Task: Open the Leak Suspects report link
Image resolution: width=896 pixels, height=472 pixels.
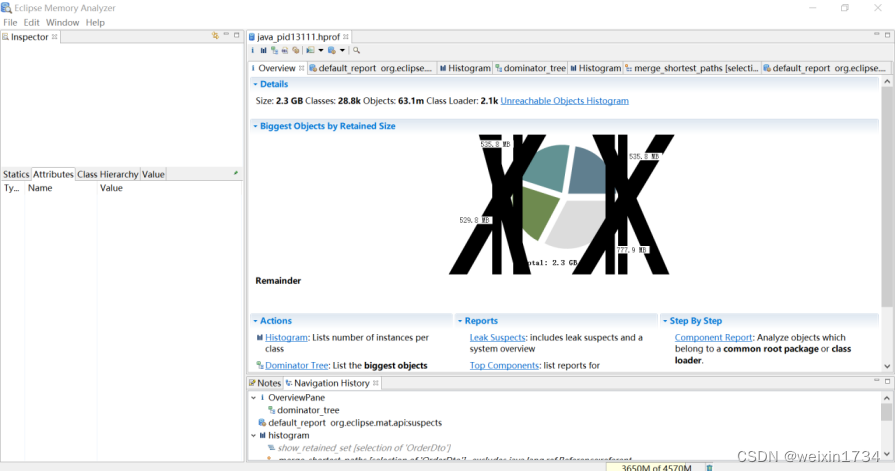Action: point(497,338)
